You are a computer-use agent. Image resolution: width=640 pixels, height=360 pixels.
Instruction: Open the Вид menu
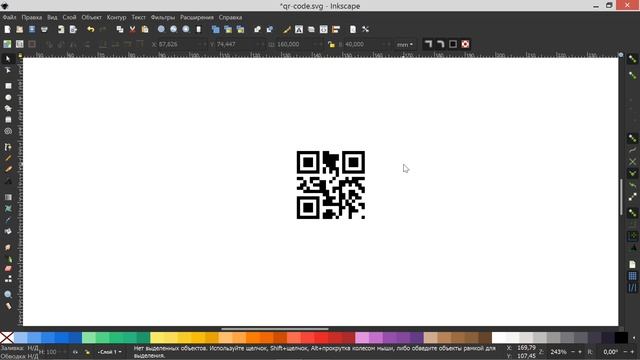tap(52, 18)
